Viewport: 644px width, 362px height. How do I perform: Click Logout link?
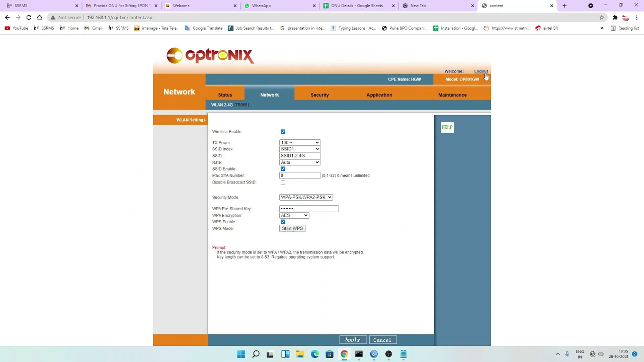(x=481, y=71)
